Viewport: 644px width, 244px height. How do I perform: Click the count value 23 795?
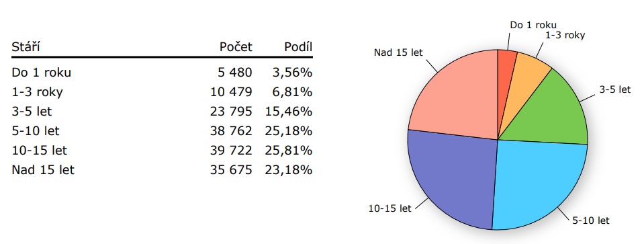click(x=230, y=112)
